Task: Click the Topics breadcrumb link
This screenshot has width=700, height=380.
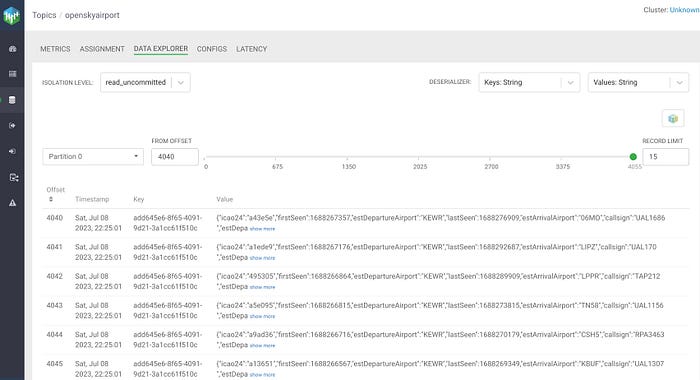Action: pos(44,15)
